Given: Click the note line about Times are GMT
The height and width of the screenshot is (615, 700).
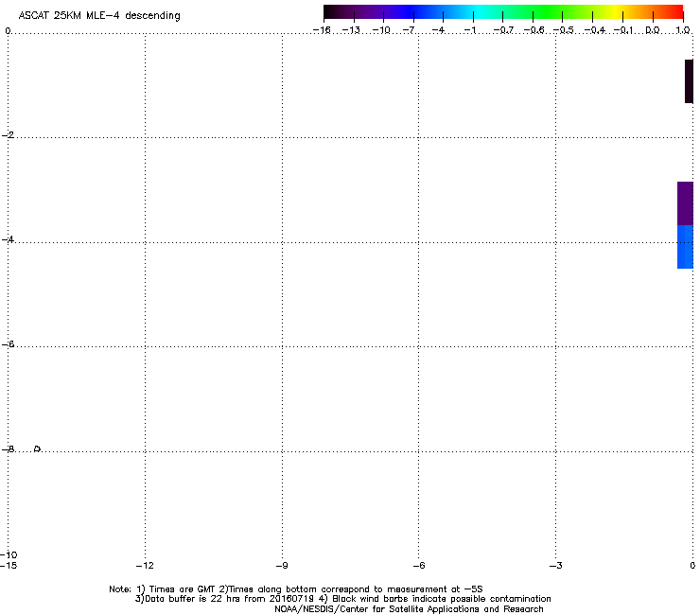Looking at the screenshot, I should (296, 589).
